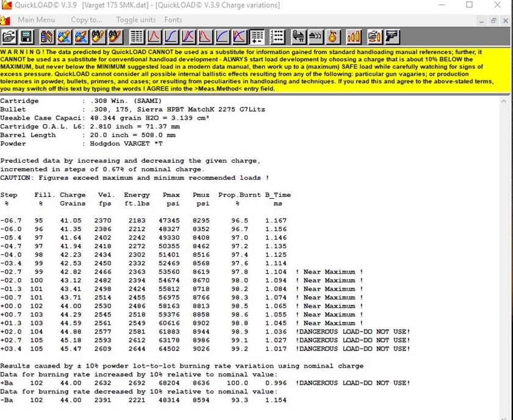The image size is (513, 420).
Task: Click the 'Pmax' column header
Action: [x=171, y=195]
